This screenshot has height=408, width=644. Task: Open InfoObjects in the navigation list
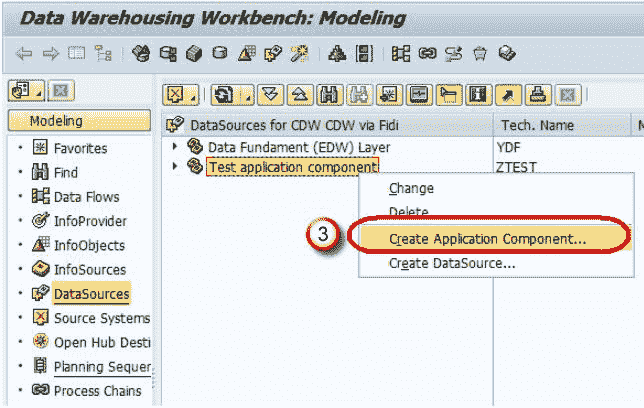coord(89,245)
